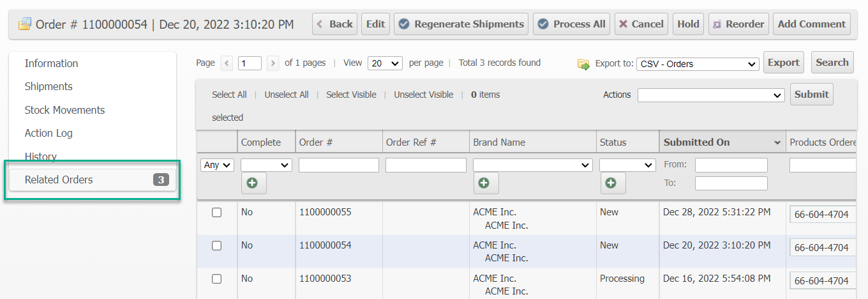
Task: Select the checkbox for order 1100000054
Action: click(216, 246)
